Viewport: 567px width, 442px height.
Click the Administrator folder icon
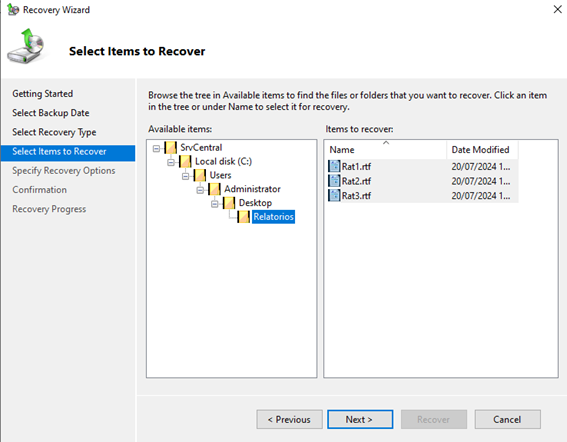(x=214, y=189)
